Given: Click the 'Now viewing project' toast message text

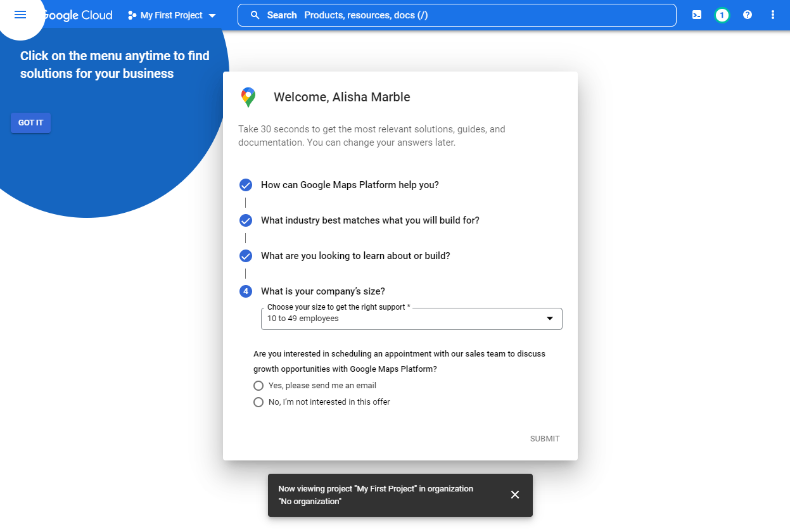Looking at the screenshot, I should point(376,495).
